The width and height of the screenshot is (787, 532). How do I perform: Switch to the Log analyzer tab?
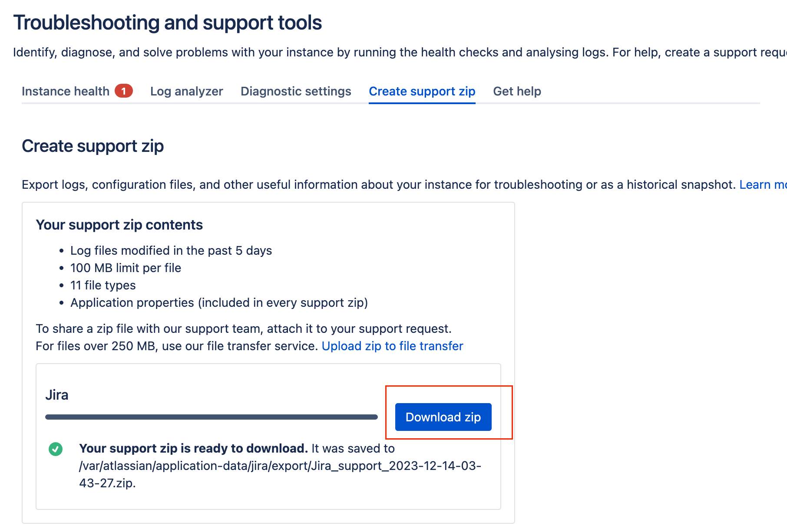186,91
